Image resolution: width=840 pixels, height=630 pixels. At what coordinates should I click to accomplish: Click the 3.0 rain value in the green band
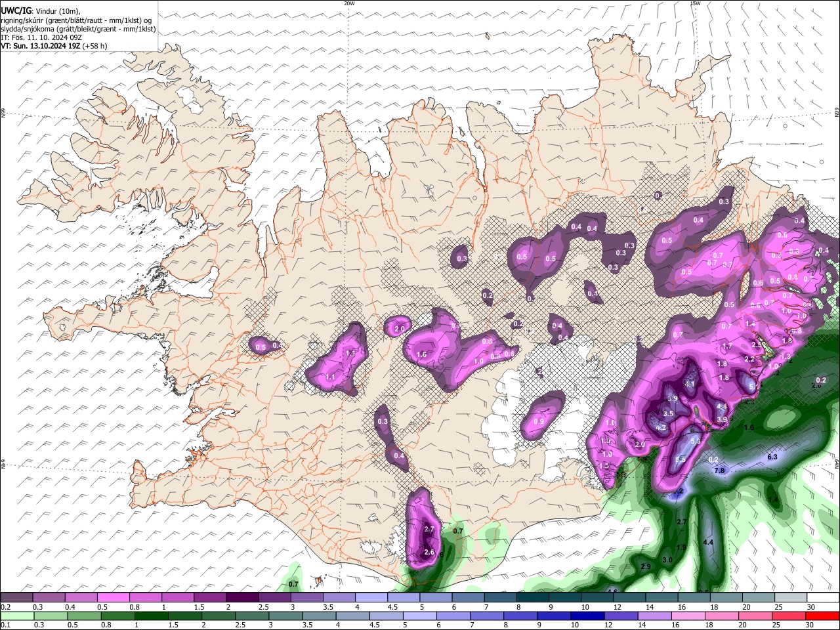pos(667,560)
